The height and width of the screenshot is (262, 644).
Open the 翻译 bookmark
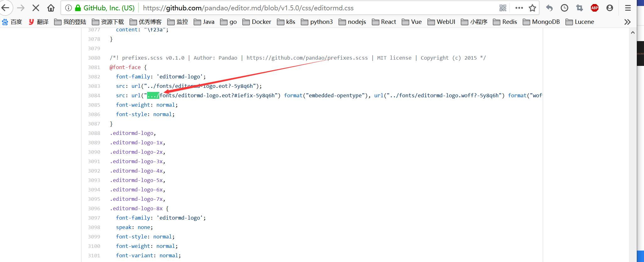pos(39,22)
